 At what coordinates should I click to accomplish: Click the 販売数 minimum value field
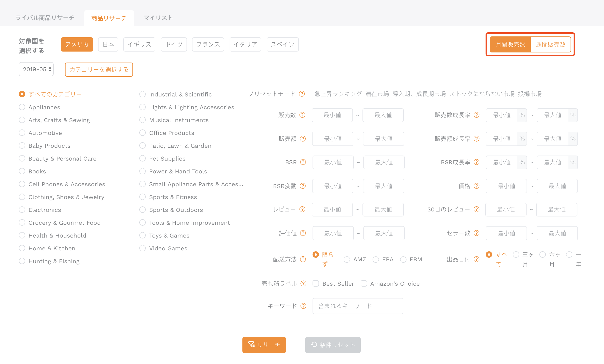(x=332, y=115)
